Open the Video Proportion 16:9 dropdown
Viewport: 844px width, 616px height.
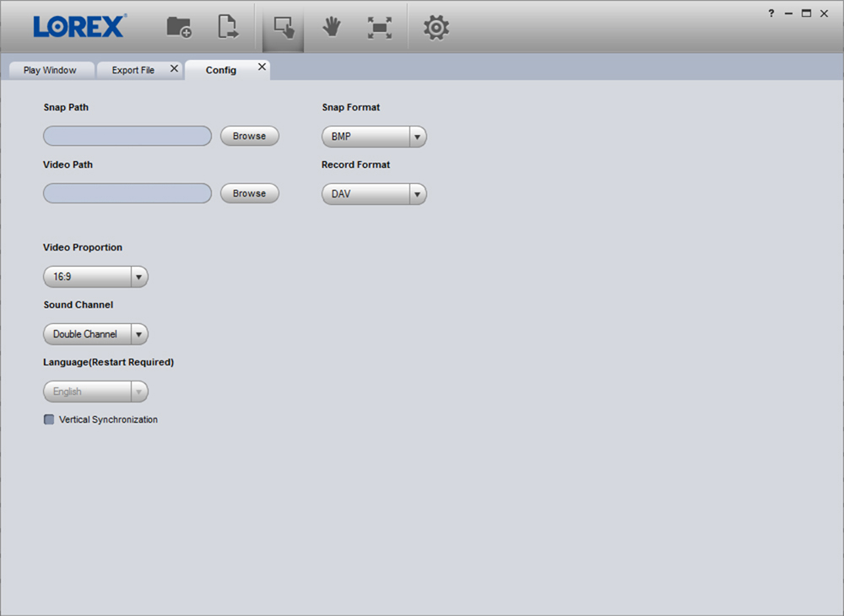[95, 277]
